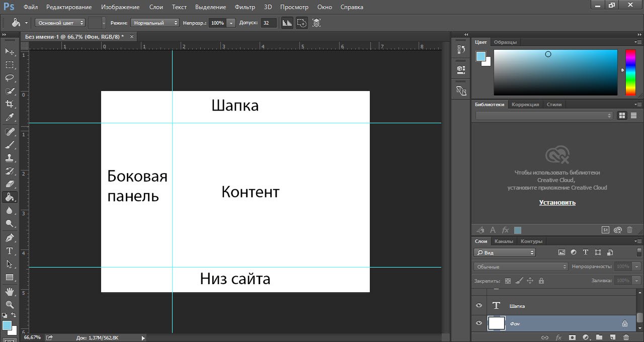Select the Pen tool
This screenshot has height=342, width=644.
(x=9, y=237)
